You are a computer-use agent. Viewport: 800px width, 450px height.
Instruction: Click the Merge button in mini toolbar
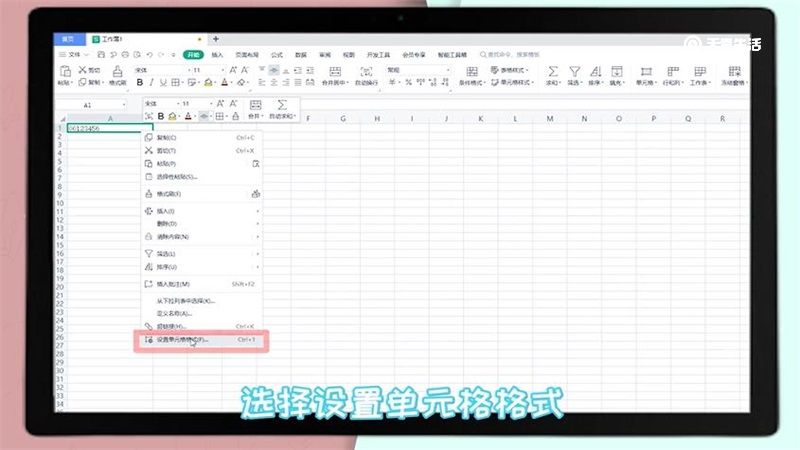point(255,109)
